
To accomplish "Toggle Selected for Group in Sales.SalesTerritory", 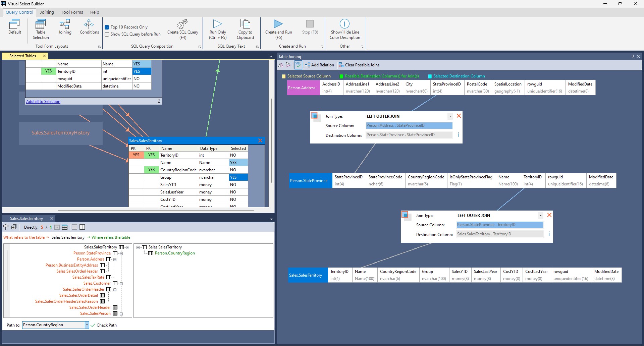I will [238, 177].
